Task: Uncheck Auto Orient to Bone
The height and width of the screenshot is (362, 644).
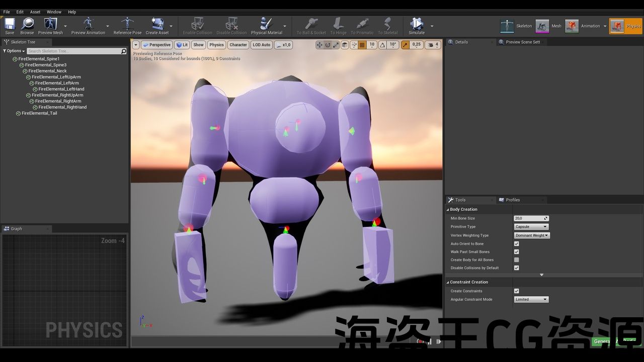Action: (x=516, y=244)
